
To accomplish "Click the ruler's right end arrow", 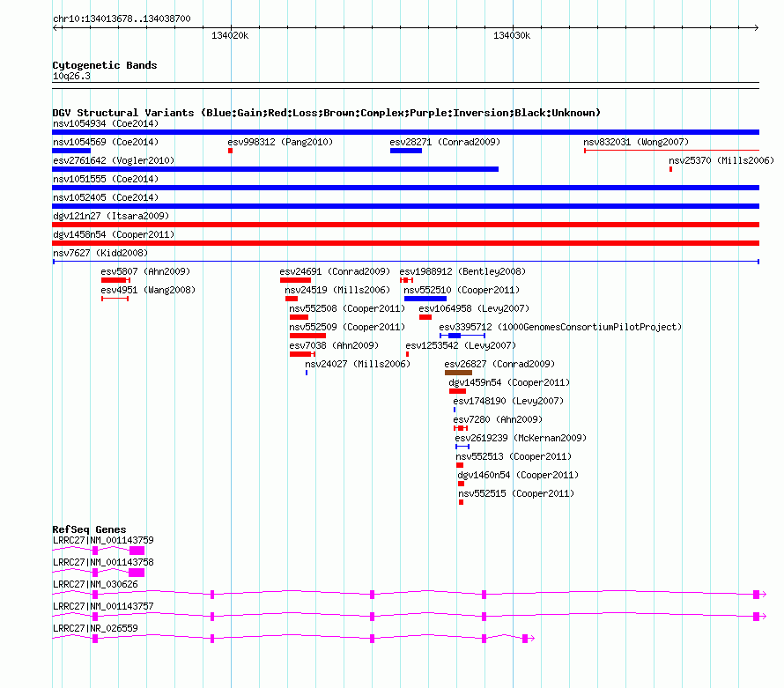I will 756,27.
